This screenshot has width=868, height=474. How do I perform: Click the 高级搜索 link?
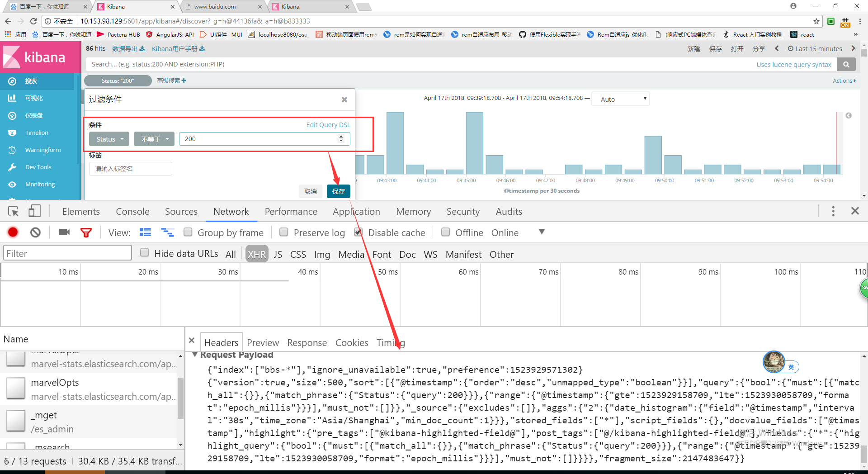click(x=171, y=81)
